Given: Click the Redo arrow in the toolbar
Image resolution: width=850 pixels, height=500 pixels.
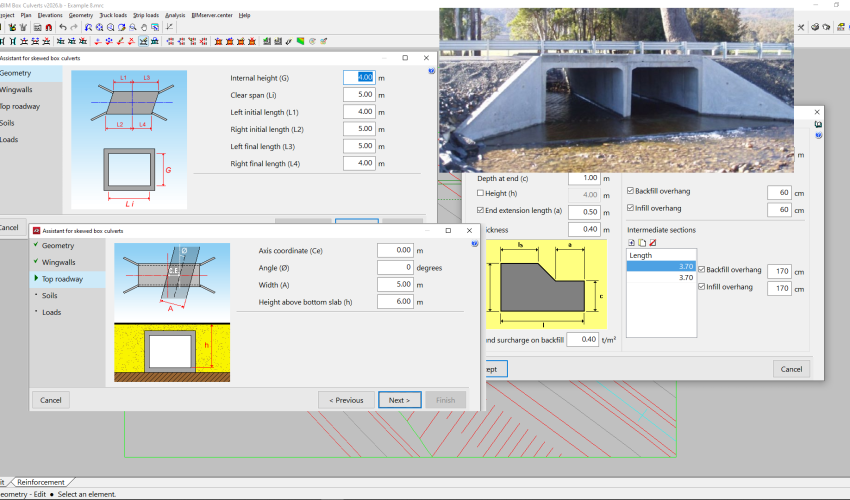Looking at the screenshot, I should tap(74, 27).
